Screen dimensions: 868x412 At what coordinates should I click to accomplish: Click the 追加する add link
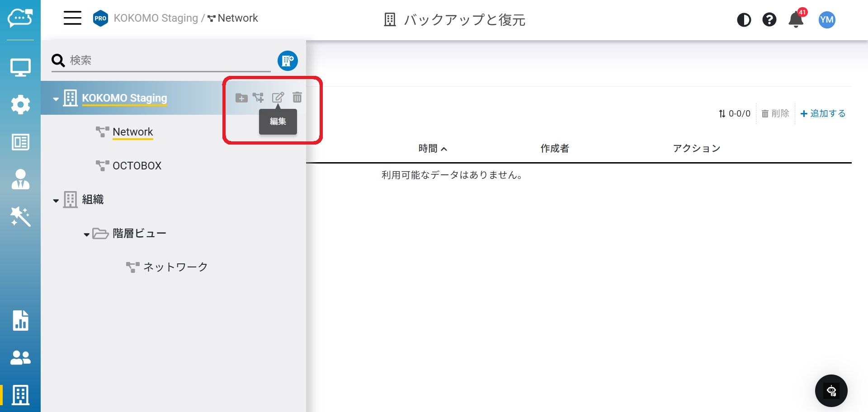823,113
